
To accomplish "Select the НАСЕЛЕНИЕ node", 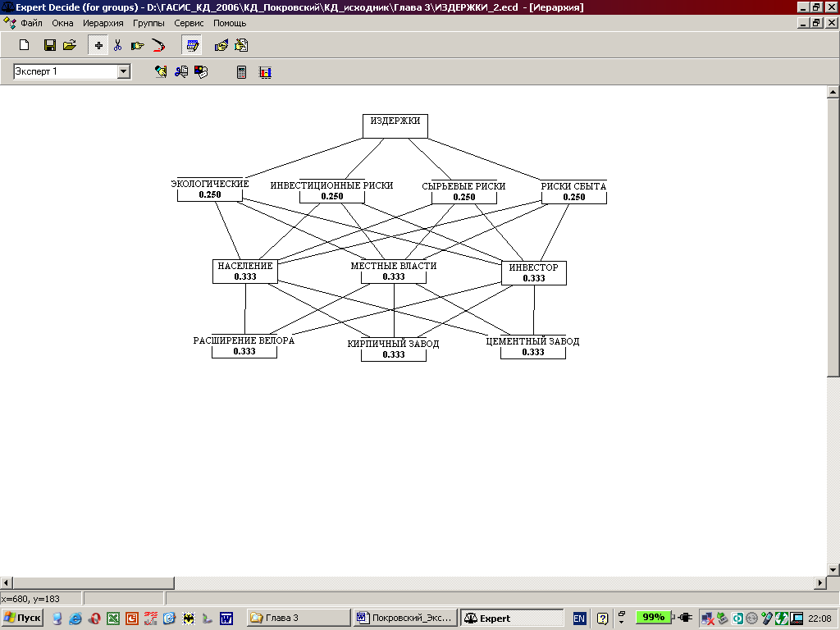I will pos(245,271).
